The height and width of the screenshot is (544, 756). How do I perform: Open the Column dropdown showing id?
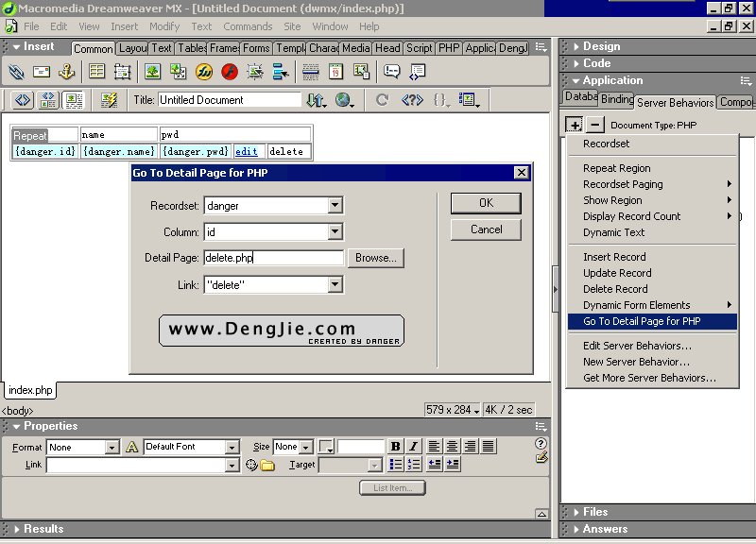pyautogui.click(x=335, y=231)
